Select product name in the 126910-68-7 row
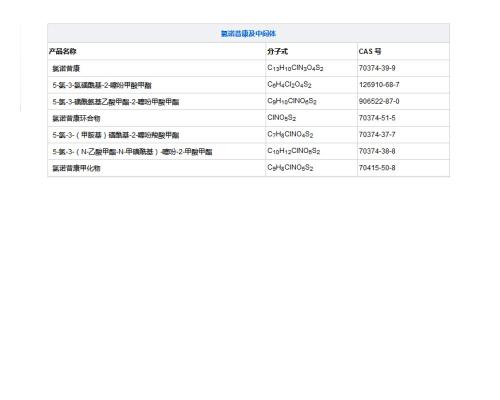 (102, 85)
